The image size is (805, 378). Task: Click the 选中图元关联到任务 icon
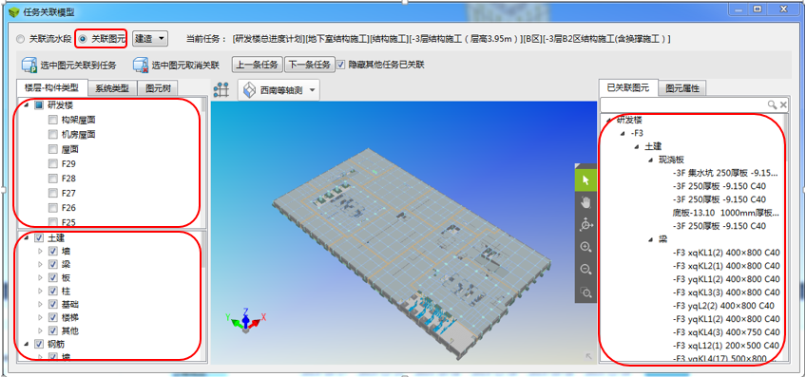pos(28,65)
